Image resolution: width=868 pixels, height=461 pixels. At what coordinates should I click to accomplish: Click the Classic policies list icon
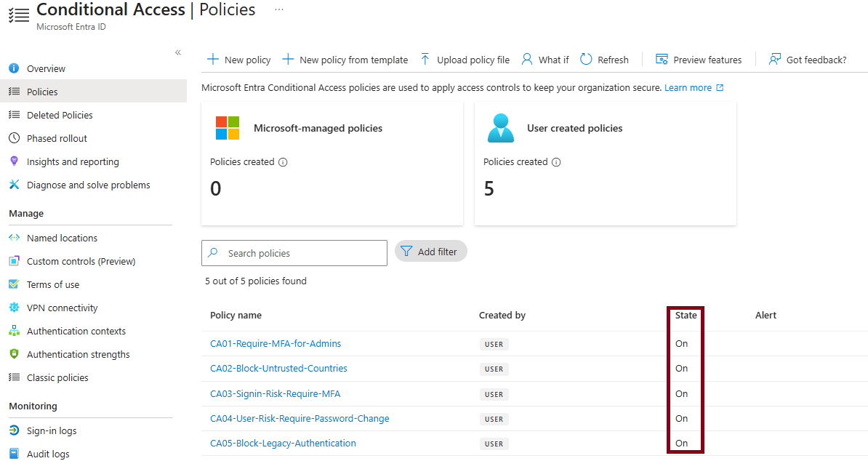(x=14, y=377)
